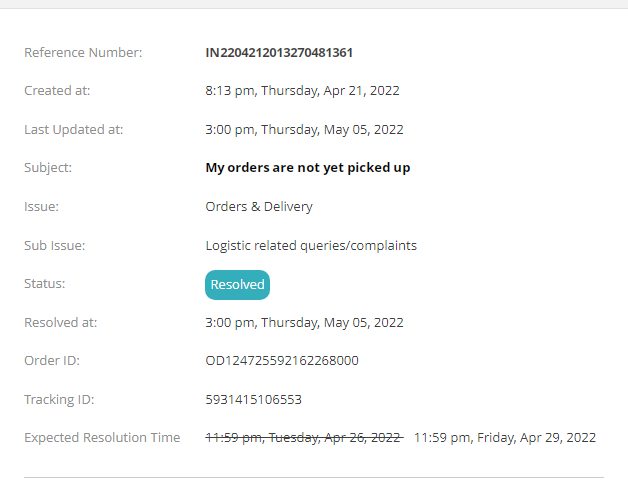This screenshot has height=481, width=628.
Task: Click the Order ID value OD124725592162268000
Action: pos(281,361)
